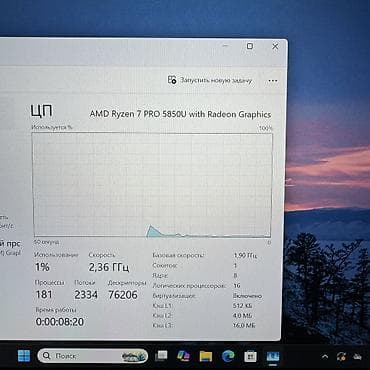Launch Microsoft Edge from the taskbar

(228, 356)
